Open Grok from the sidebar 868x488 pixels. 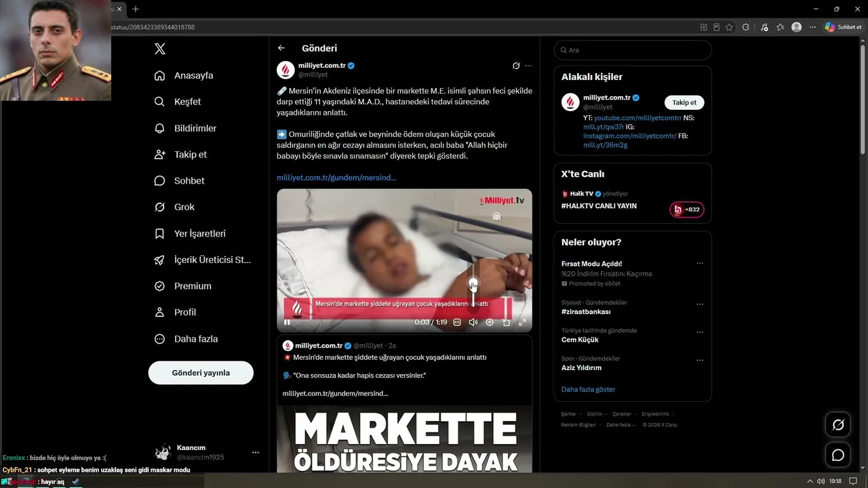(174, 207)
